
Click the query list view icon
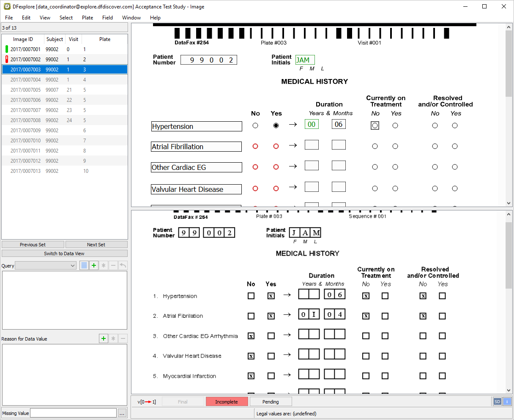click(x=84, y=265)
